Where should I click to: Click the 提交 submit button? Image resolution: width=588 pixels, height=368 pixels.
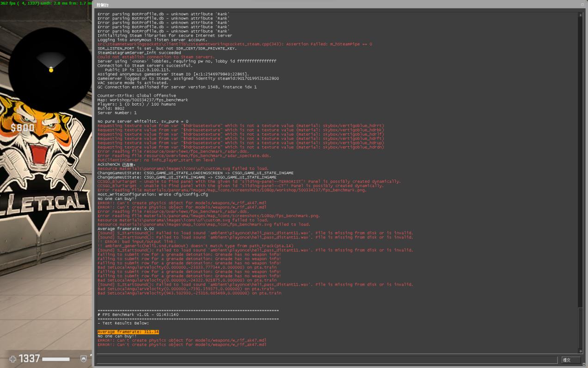tap(570, 360)
